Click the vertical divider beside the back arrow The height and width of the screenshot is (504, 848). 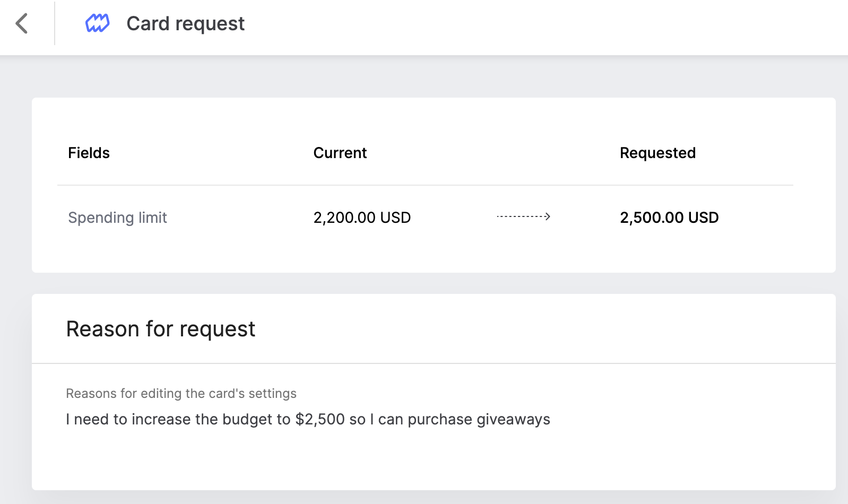(x=55, y=23)
